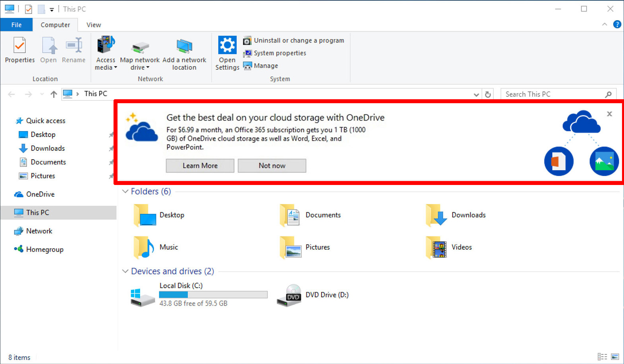Screen dimensions: 624x364
Task: Switch to the Computer ribbon tab
Action: pos(55,25)
